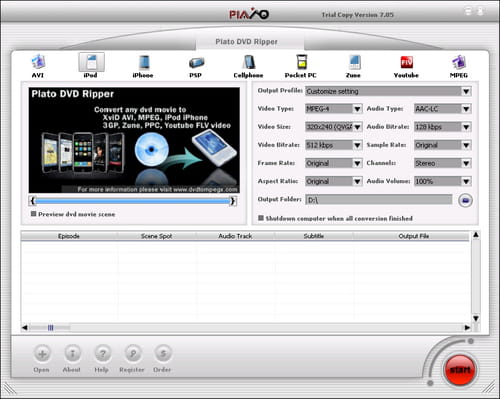The width and height of the screenshot is (500, 399).
Task: Click the Output Folder path field
Action: click(379, 200)
